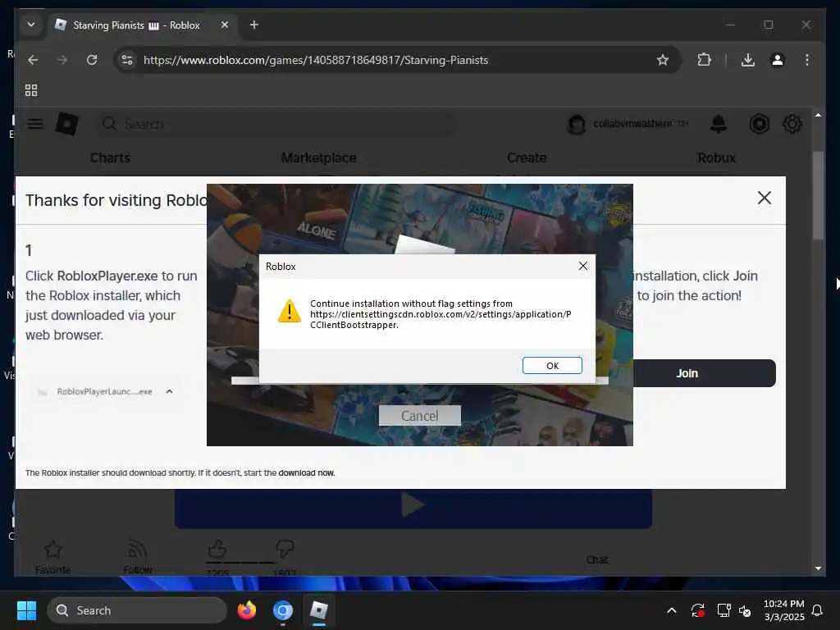Screen dimensions: 840x630
Task: Click the Windows taskbar Search box
Action: coord(137,610)
